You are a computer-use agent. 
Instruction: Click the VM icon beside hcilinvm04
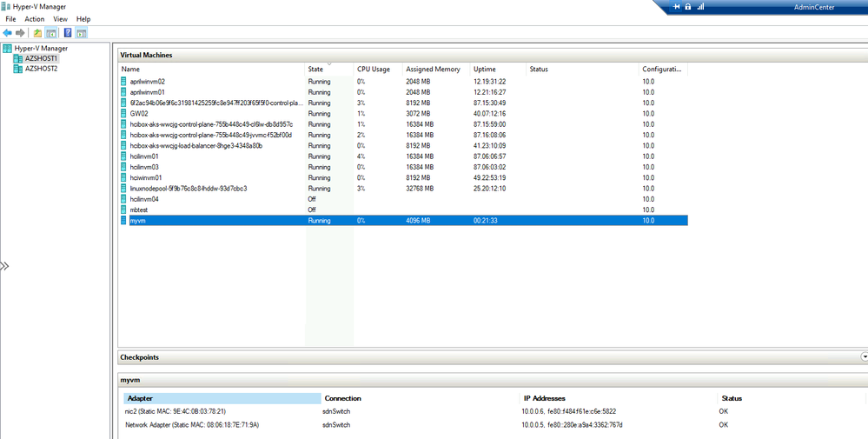point(124,199)
